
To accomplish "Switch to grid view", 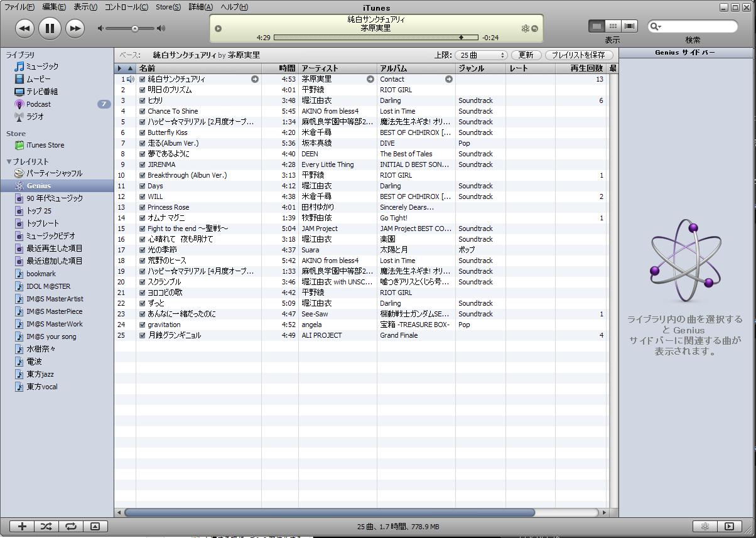I will (613, 26).
